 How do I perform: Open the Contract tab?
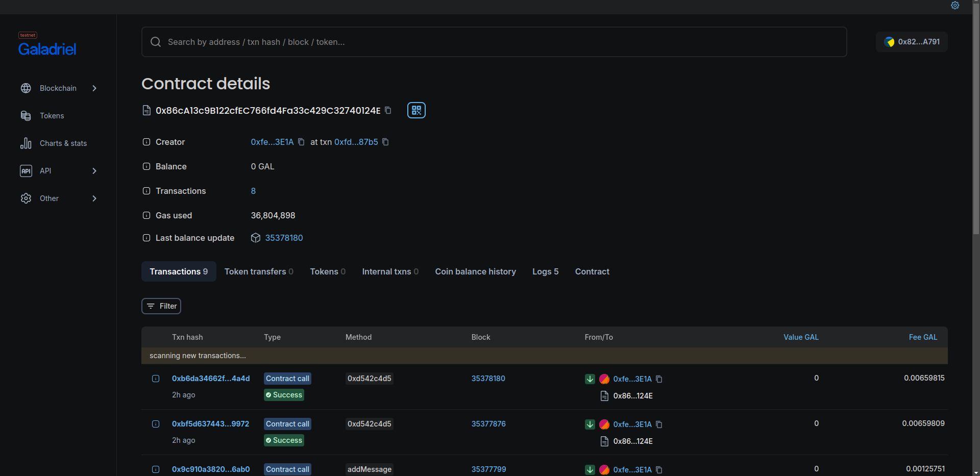[592, 271]
